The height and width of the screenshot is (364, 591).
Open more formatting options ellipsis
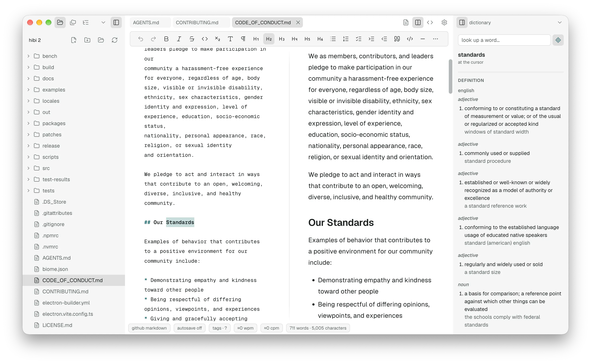[435, 39]
